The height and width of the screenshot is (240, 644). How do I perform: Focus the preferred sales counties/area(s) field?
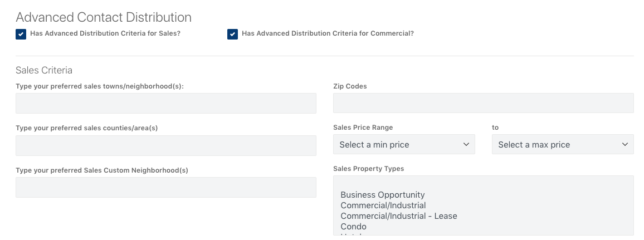(165, 145)
